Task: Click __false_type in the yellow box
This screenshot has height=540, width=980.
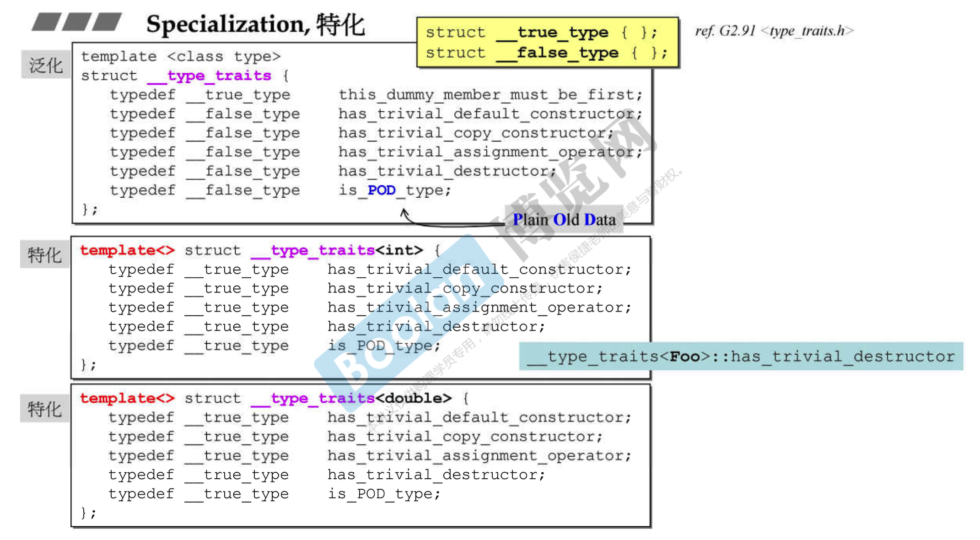Action: 557,53
